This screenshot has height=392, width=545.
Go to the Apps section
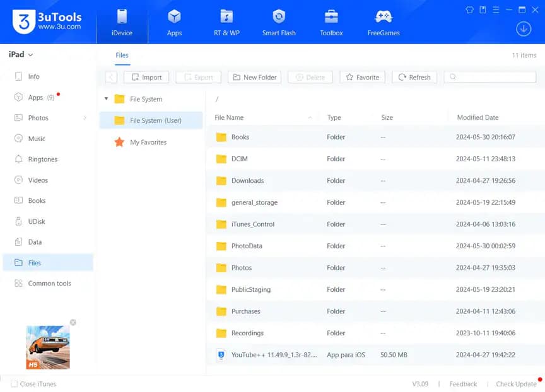174,21
